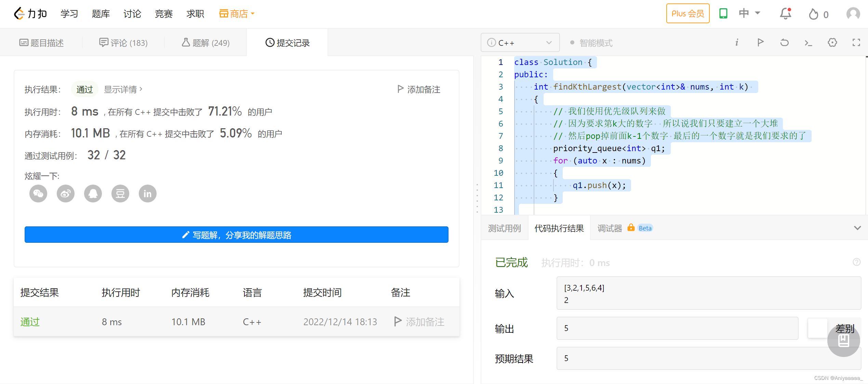Open the 调试器 debugger tab
The height and width of the screenshot is (384, 868).
610,228
